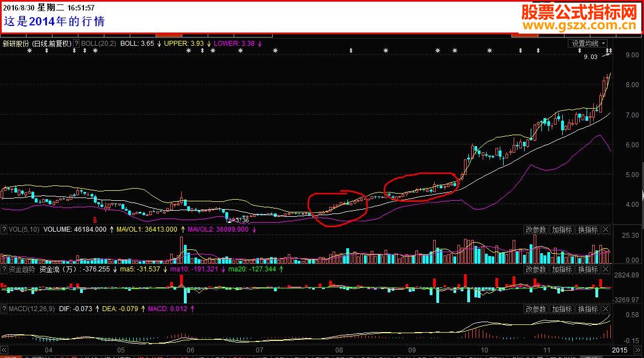Viewport: 644px width, 358px height.
Task: Click the ma5: -31.537 readout
Action: [x=140, y=269]
